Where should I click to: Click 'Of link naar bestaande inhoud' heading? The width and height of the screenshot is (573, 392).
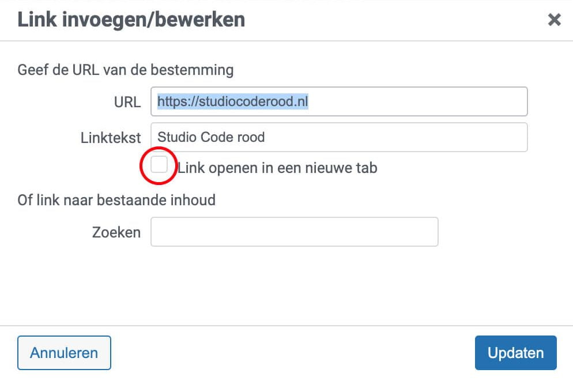[x=116, y=200]
